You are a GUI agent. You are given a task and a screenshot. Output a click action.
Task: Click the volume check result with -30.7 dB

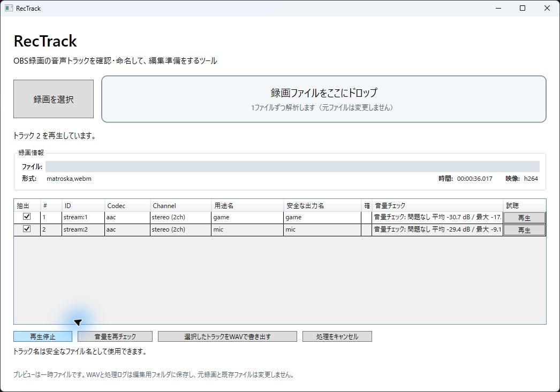[x=437, y=217]
